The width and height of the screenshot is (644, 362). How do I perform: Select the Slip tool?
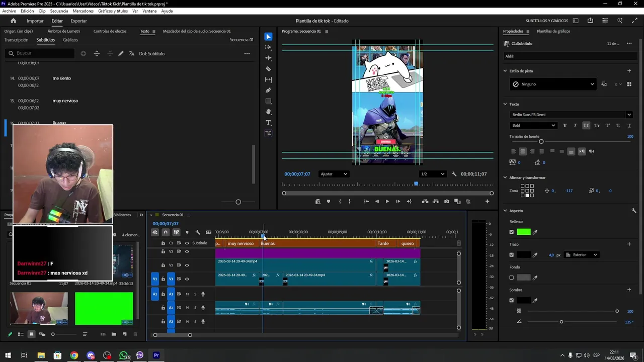coord(268,79)
